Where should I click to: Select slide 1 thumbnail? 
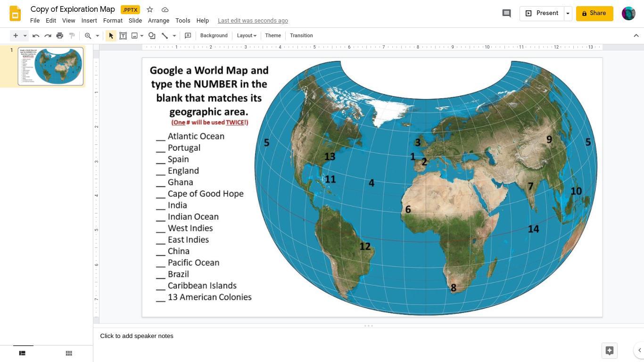[50, 66]
